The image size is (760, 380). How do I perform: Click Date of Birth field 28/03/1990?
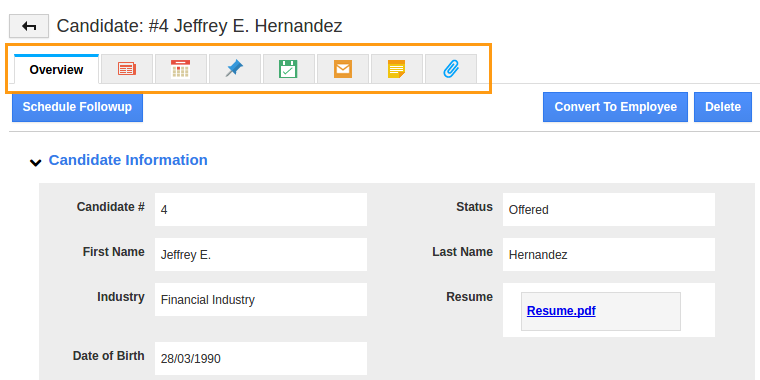(261, 358)
